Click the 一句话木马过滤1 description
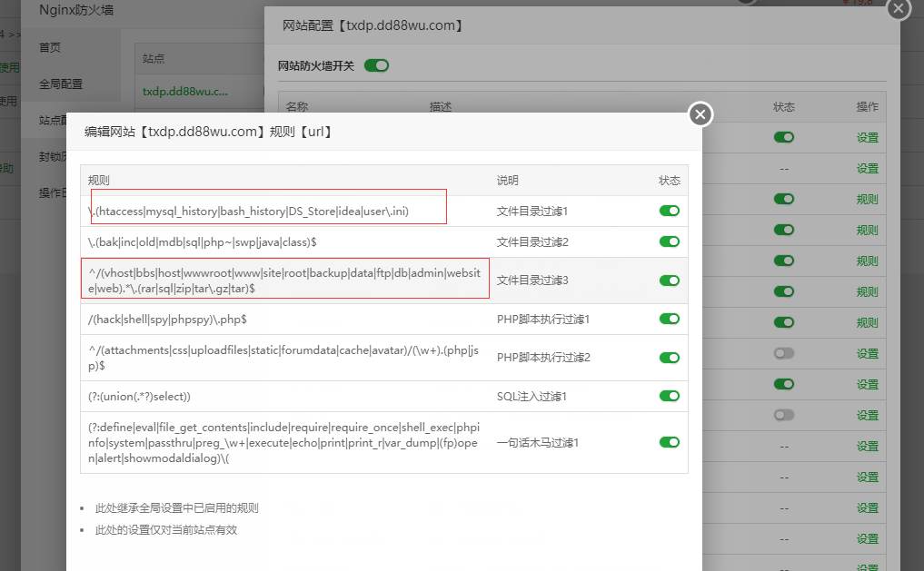The image size is (924, 571). pos(538,443)
